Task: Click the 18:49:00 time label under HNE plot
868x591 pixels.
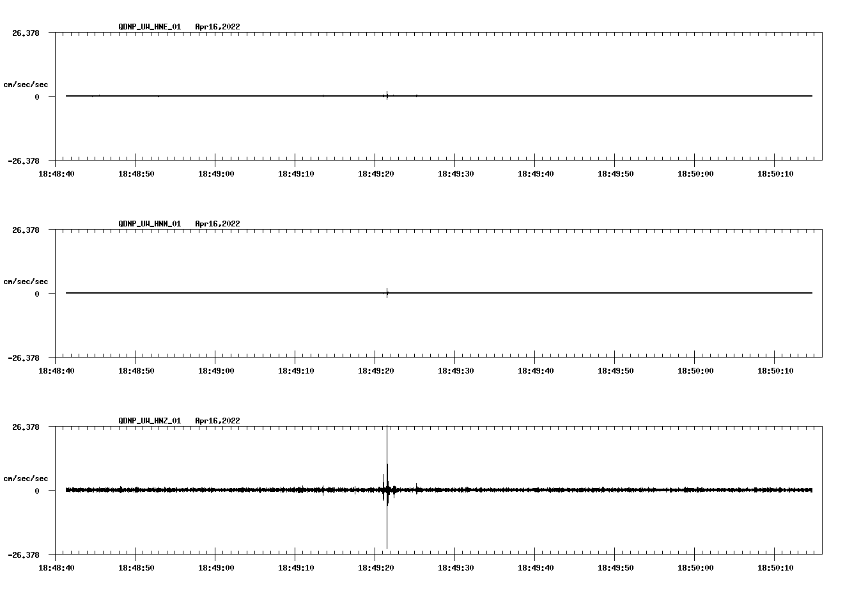Action: point(215,174)
